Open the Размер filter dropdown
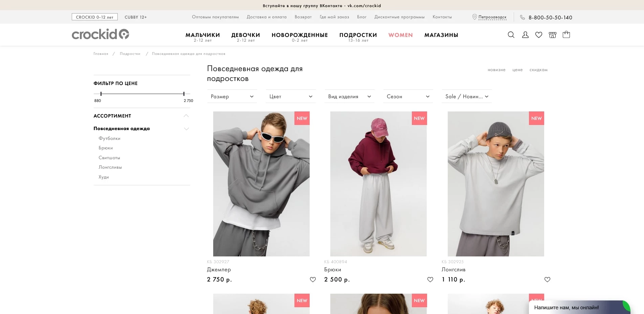The image size is (644, 314). coord(232,97)
